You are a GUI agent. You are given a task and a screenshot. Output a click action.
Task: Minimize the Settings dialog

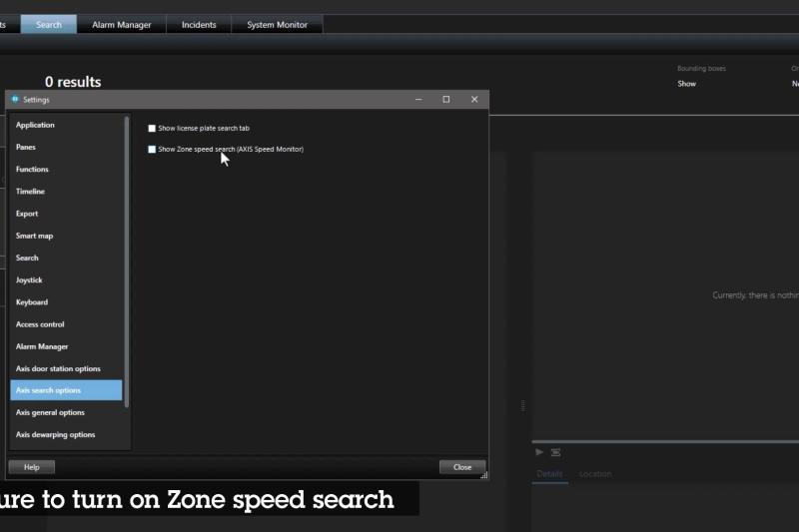(418, 100)
